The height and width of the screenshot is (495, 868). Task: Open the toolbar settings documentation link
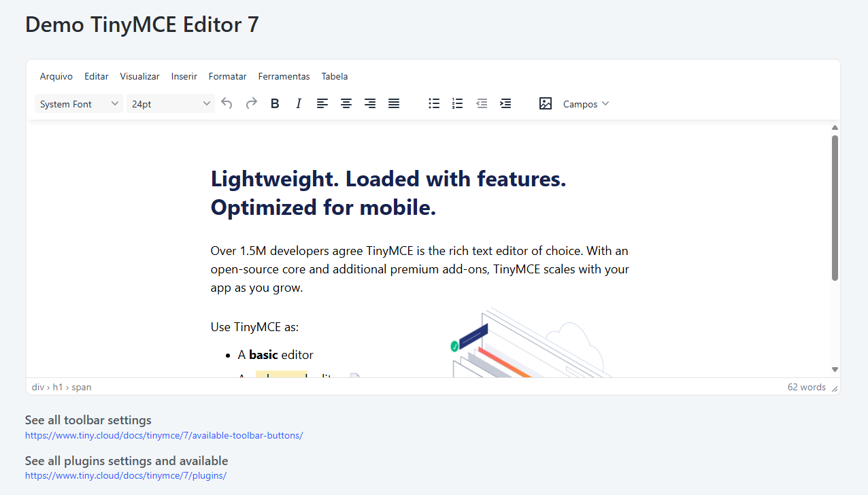163,435
